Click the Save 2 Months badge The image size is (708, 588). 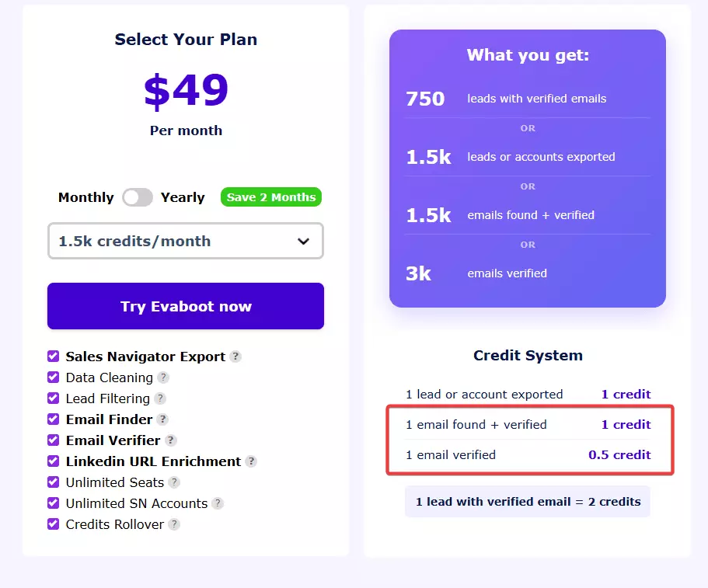[270, 197]
